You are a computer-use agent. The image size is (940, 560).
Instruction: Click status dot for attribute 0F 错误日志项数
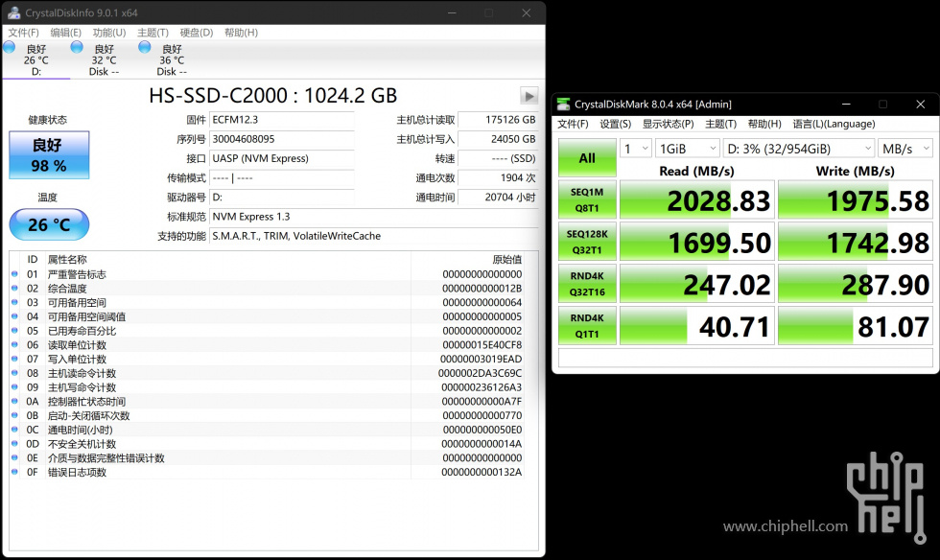(15, 472)
